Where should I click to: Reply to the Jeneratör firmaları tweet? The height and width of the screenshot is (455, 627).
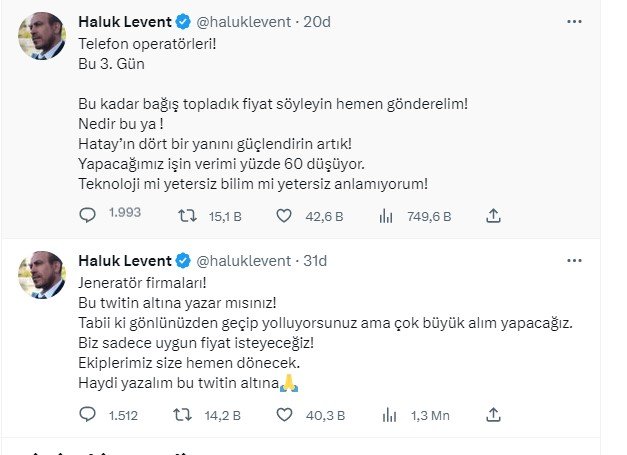88,413
